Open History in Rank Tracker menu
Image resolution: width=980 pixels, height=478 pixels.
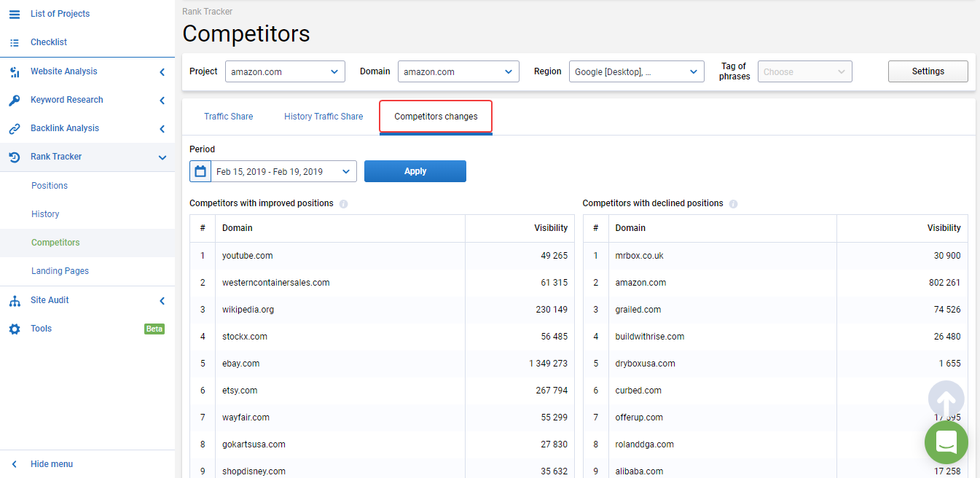(x=45, y=214)
